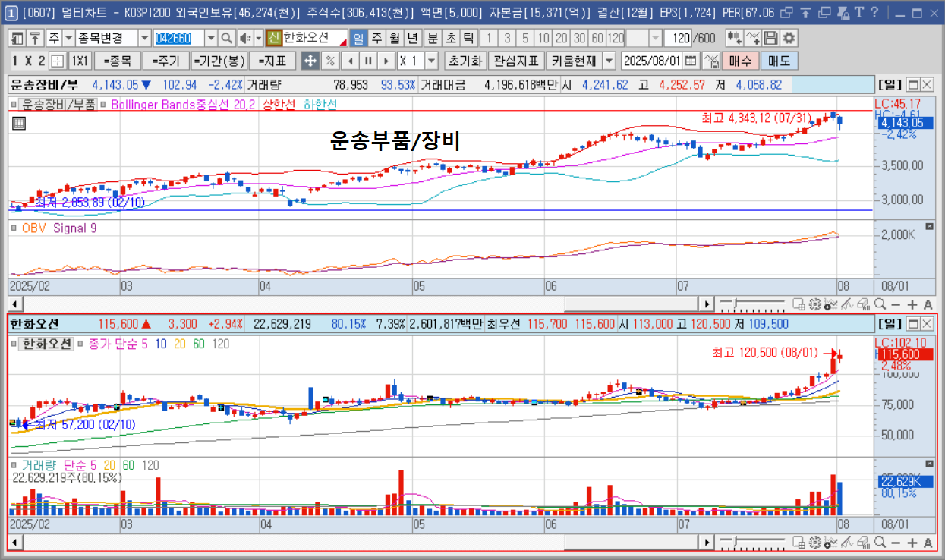The height and width of the screenshot is (560, 945).
Task: Choose the 5 interval button
Action: coord(525,38)
